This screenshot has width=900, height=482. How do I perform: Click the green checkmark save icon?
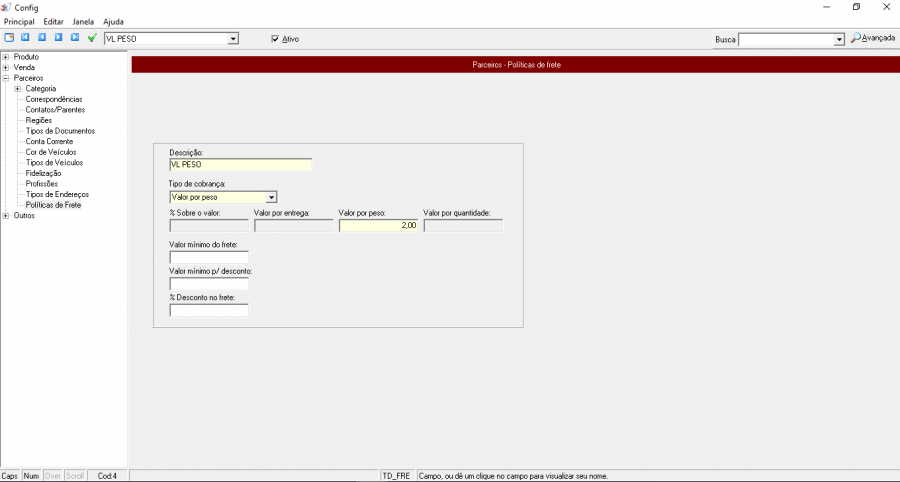[92, 38]
